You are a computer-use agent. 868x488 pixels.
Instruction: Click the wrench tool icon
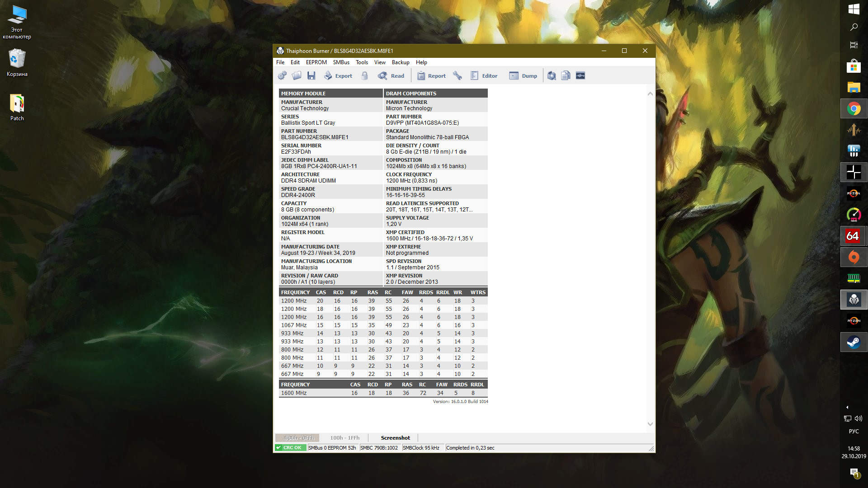(x=458, y=76)
